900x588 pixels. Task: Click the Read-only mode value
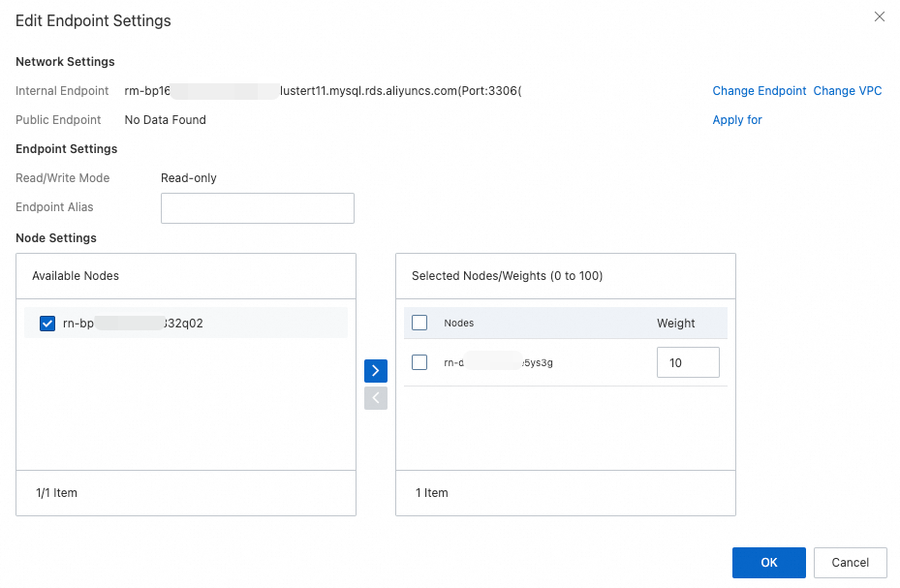point(188,178)
